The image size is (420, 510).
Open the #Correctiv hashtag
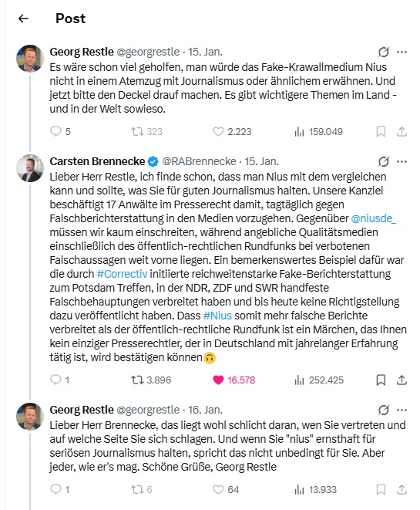click(122, 274)
